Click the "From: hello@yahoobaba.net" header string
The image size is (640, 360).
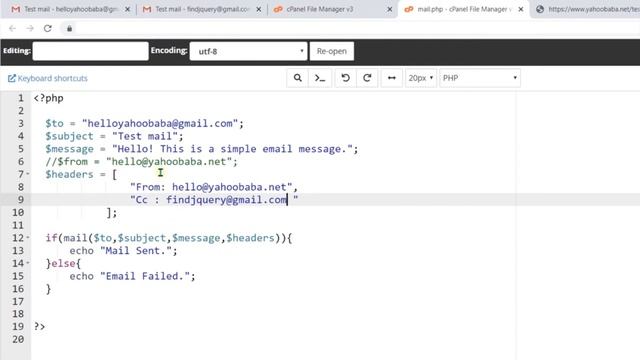[211, 187]
